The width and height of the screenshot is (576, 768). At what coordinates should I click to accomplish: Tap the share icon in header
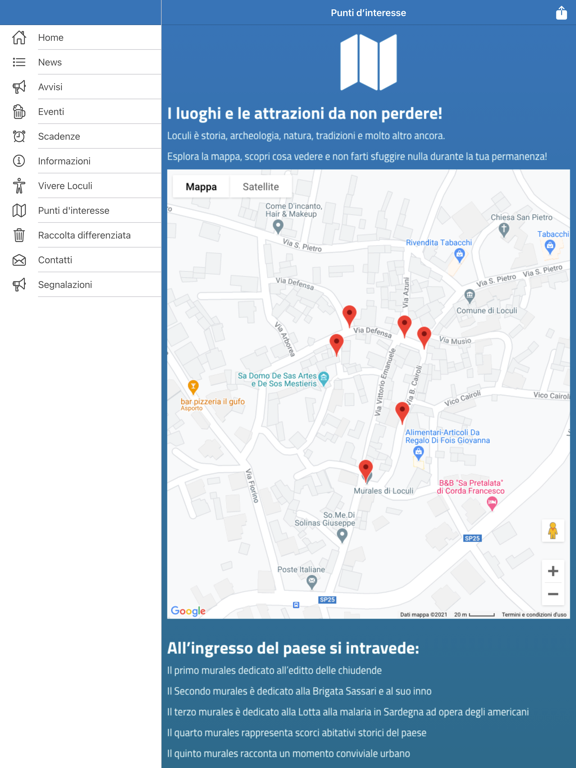pos(561,13)
